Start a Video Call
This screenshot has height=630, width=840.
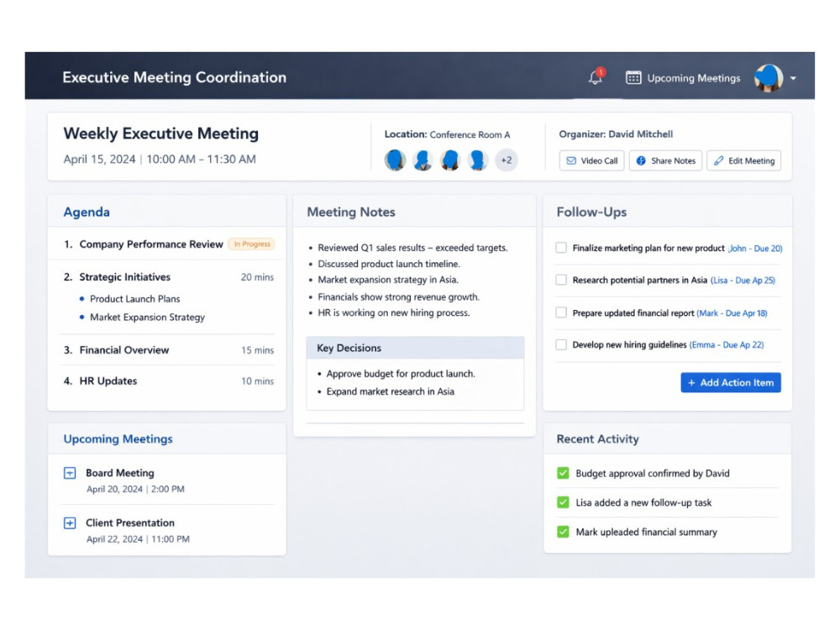pyautogui.click(x=591, y=160)
